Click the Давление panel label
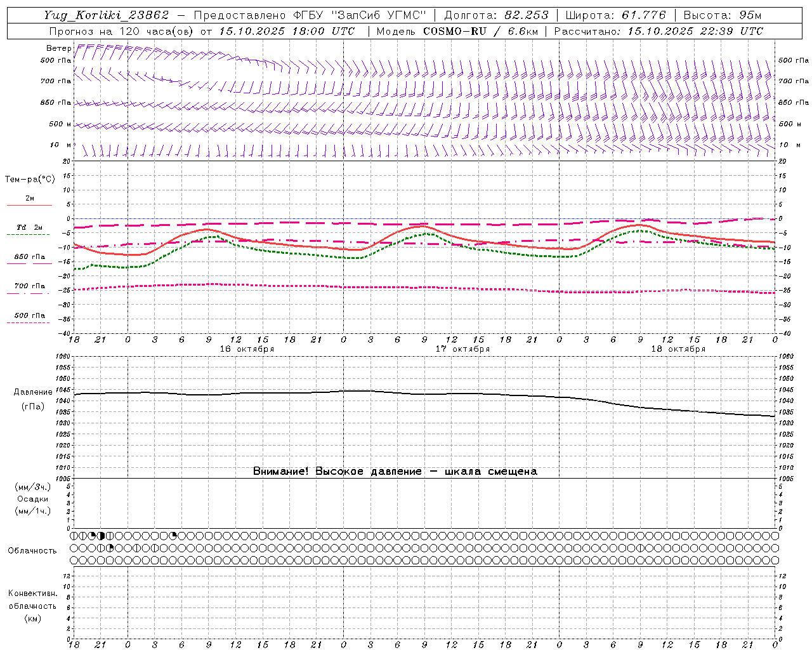Viewport: 812px width, 650px height. pyautogui.click(x=33, y=392)
